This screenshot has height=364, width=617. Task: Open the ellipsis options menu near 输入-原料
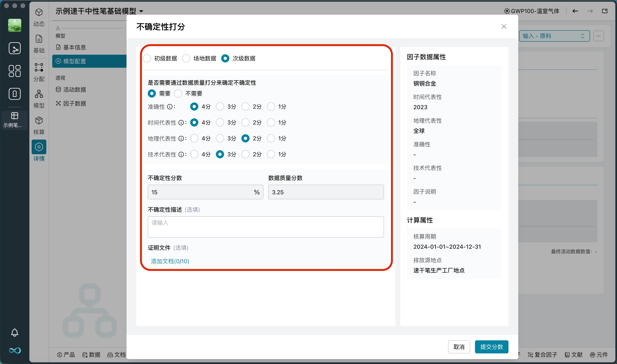point(599,36)
